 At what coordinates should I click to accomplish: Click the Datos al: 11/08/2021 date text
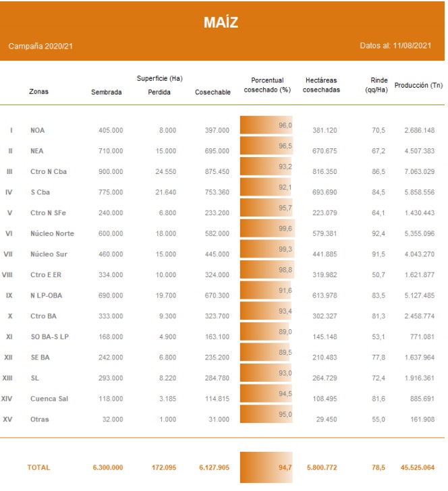coord(395,47)
